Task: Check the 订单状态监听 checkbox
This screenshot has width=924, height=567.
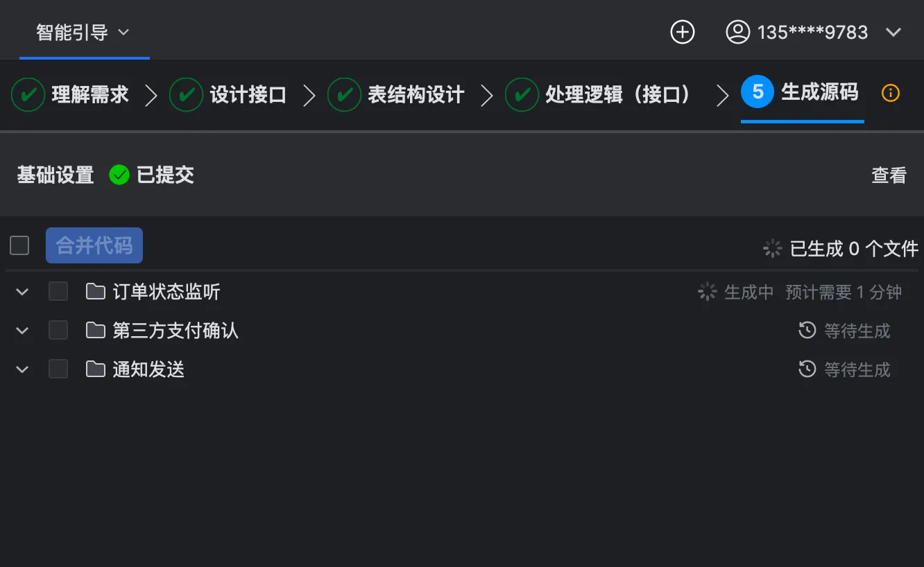Action: [x=58, y=291]
